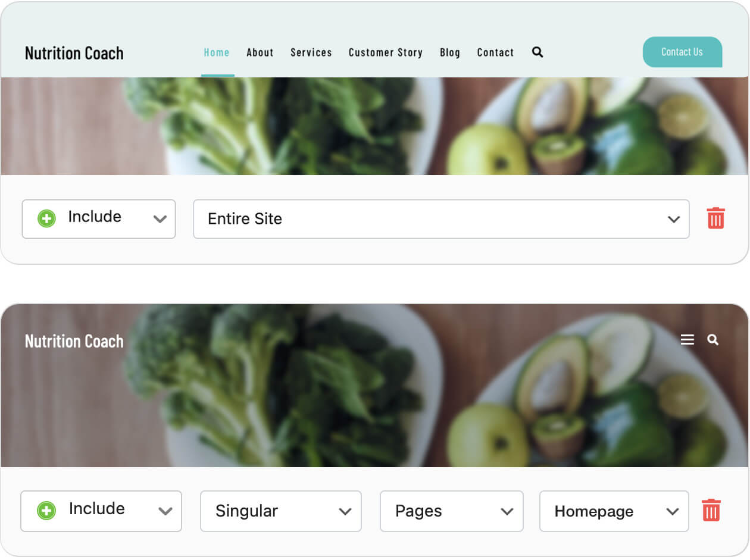Delete the Homepage rule with trash icon
The height and width of the screenshot is (560, 750).
pos(711,510)
